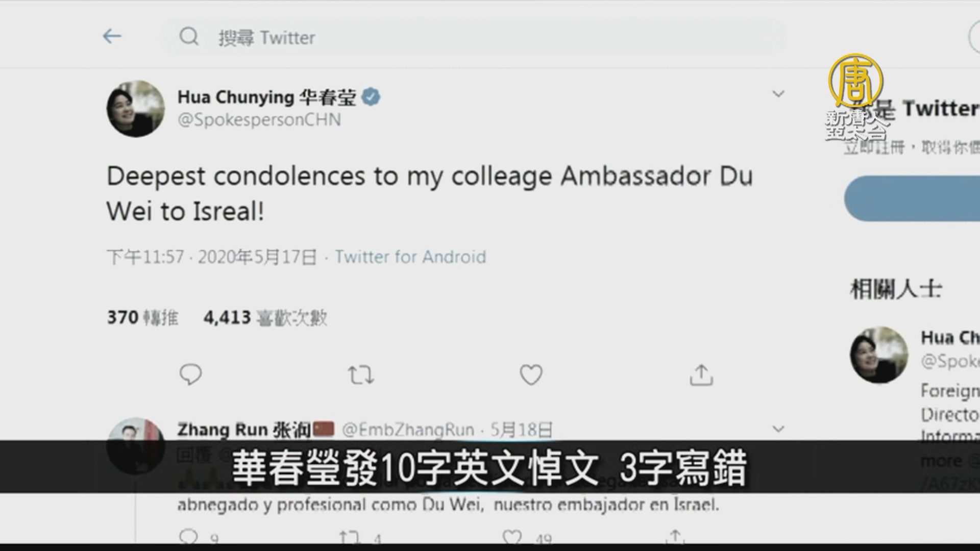The width and height of the screenshot is (980, 551).
Task: Open the @SpokespersonCHN handle link
Action: (259, 120)
